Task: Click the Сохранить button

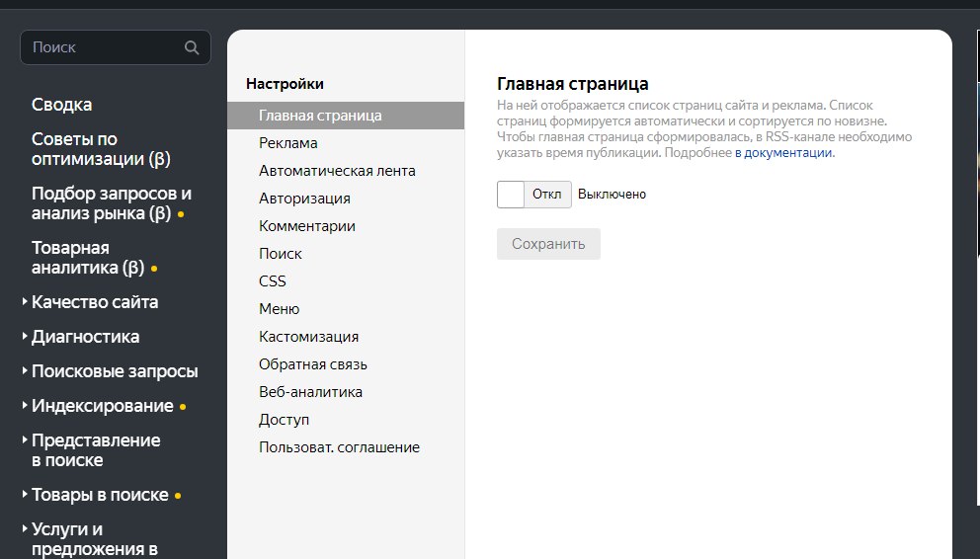Action: coord(548,244)
